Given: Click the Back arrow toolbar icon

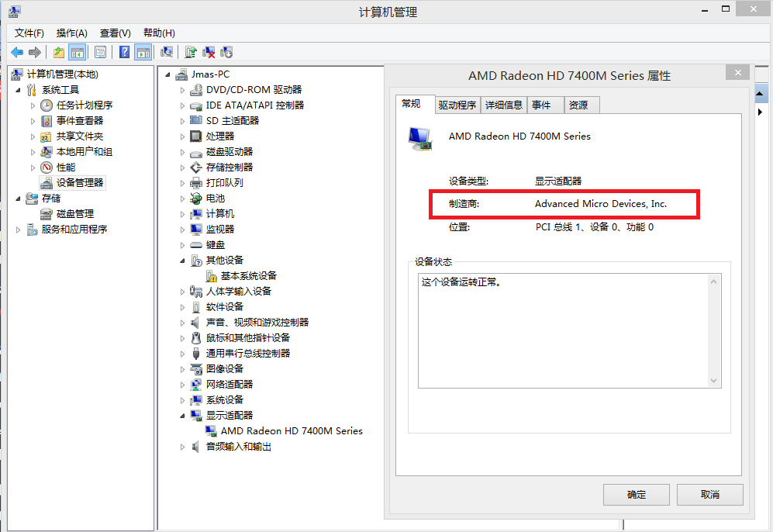Looking at the screenshot, I should [x=17, y=52].
